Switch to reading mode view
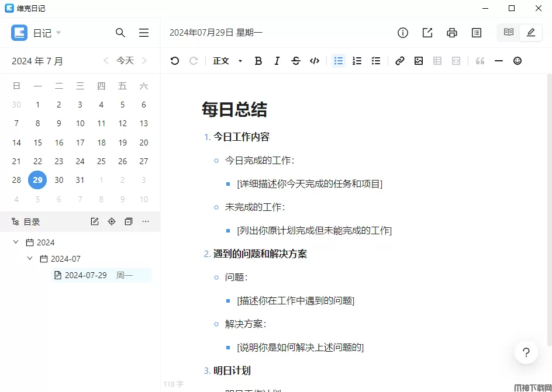 click(509, 33)
